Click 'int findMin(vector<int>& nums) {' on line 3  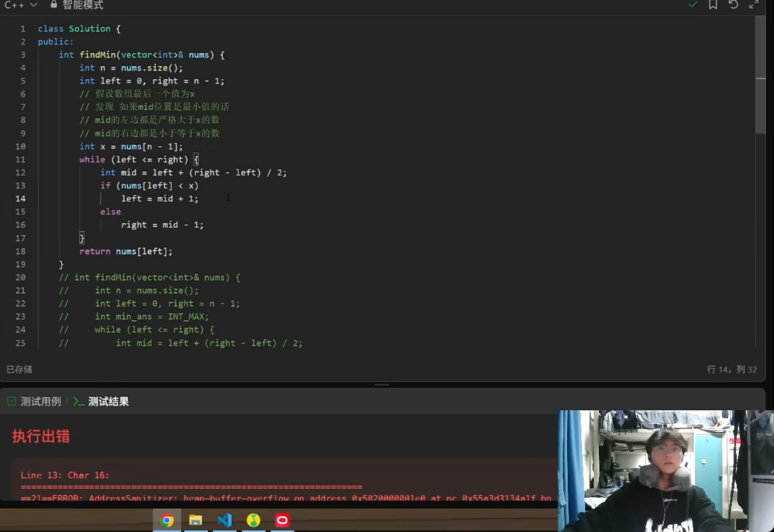142,55
